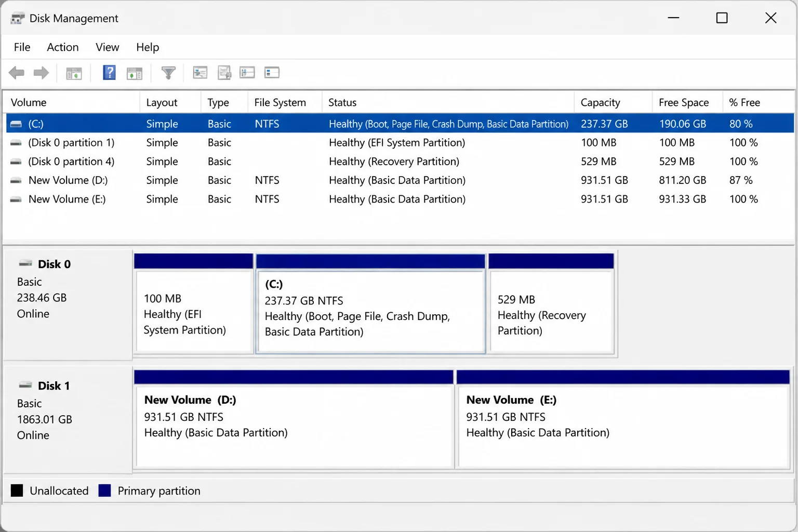The image size is (798, 532).
Task: Sort by the Capacity column header
Action: pos(614,102)
